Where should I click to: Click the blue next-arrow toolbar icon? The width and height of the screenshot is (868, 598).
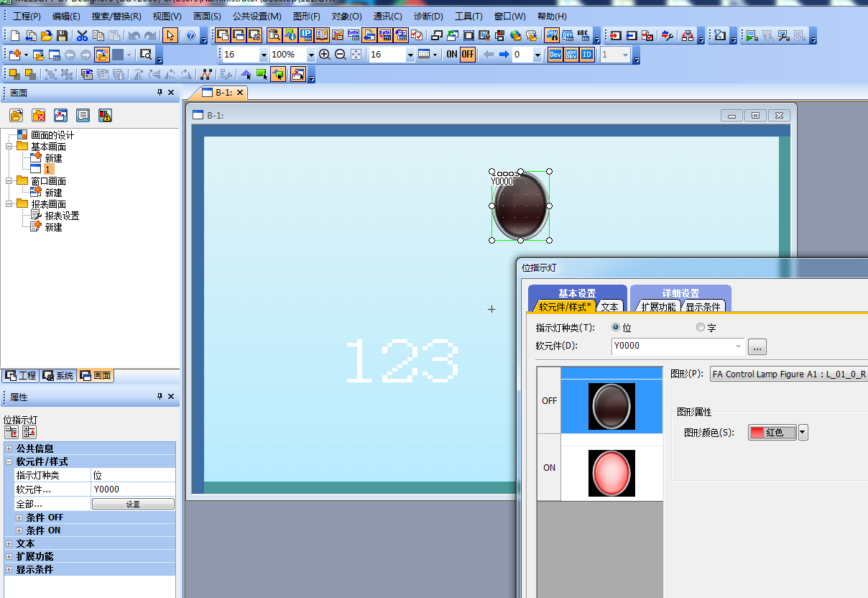click(x=504, y=55)
